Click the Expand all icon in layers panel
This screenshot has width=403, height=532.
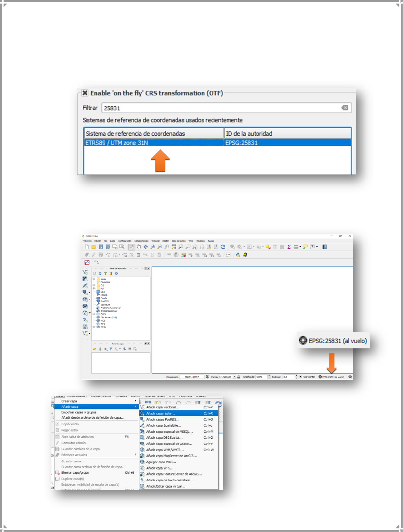[x=124, y=349]
